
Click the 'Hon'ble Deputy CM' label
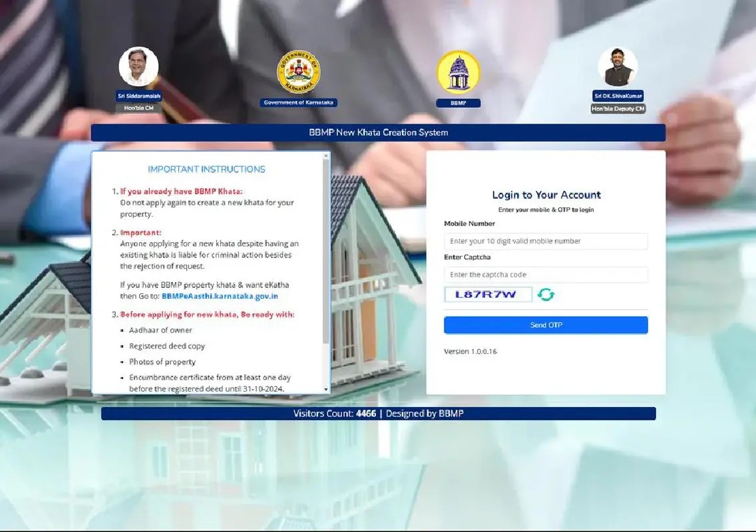[x=618, y=109]
